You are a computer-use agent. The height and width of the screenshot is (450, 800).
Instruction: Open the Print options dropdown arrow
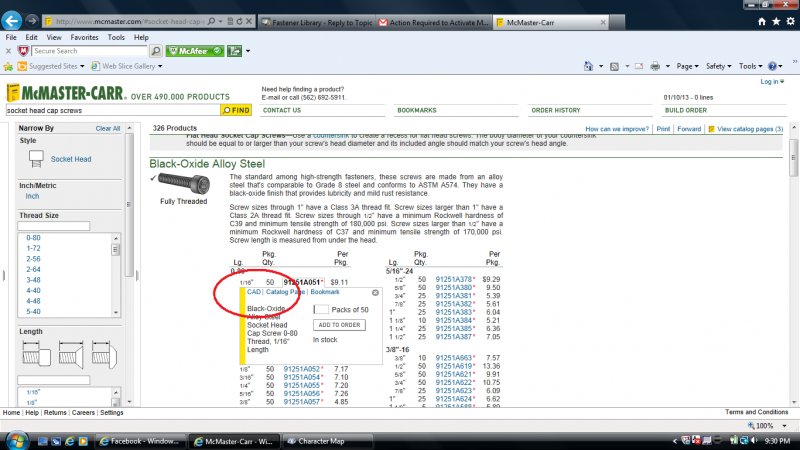click(667, 66)
